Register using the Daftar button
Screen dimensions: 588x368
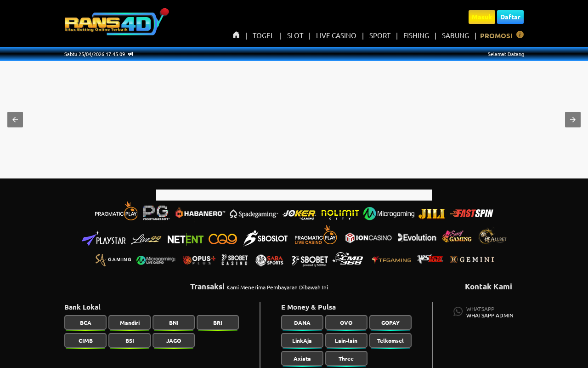[510, 17]
